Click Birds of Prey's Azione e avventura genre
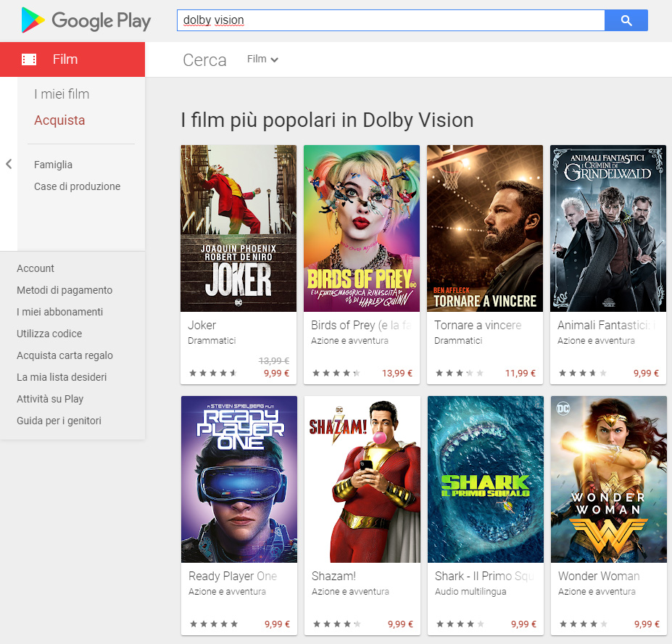 pos(349,340)
